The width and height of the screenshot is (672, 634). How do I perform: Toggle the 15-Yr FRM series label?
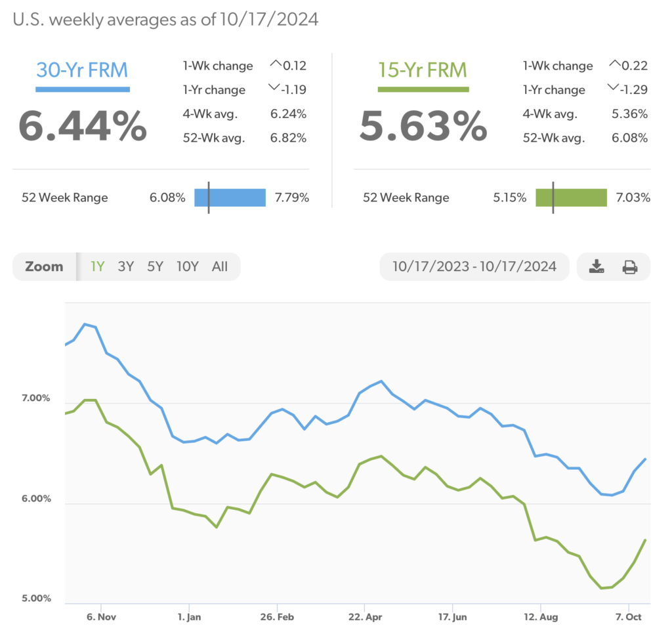(x=423, y=69)
